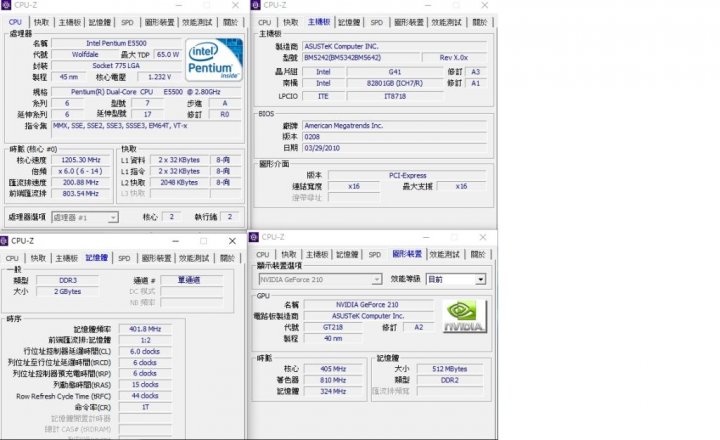Click the 512 MBytes GPU memory size
The height and width of the screenshot is (440, 720).
point(450,369)
